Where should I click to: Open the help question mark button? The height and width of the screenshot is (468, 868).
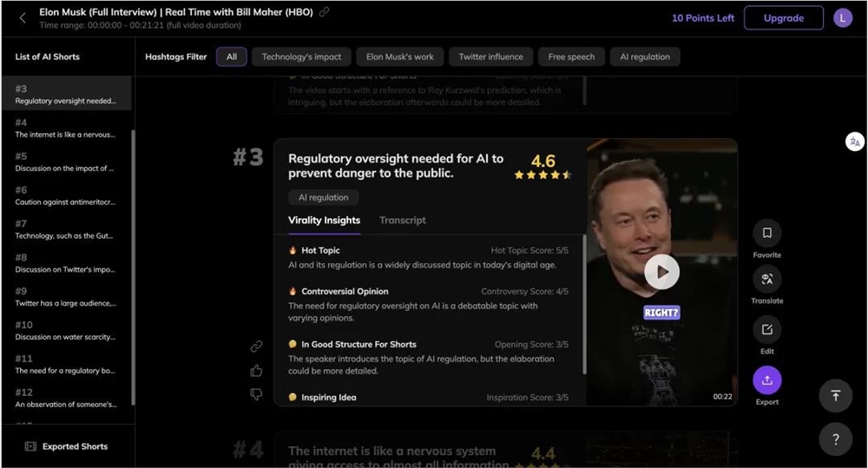[835, 439]
